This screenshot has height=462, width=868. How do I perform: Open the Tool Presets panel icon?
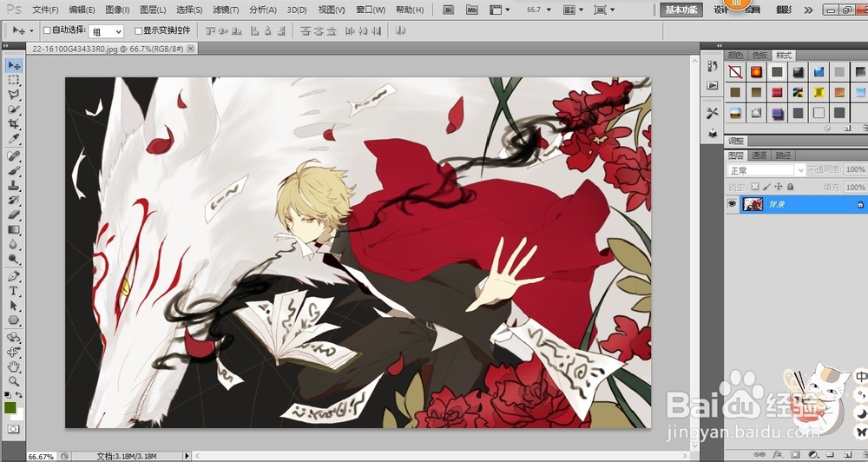713,113
